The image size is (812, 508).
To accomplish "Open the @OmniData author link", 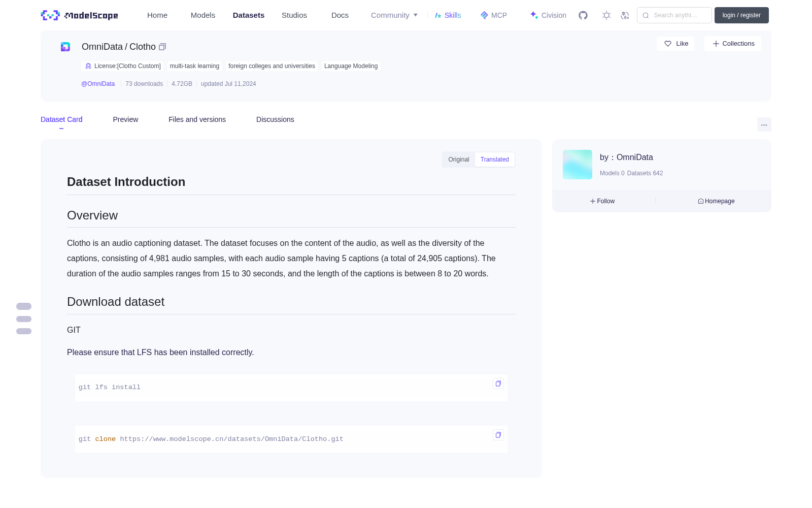I will coord(98,84).
